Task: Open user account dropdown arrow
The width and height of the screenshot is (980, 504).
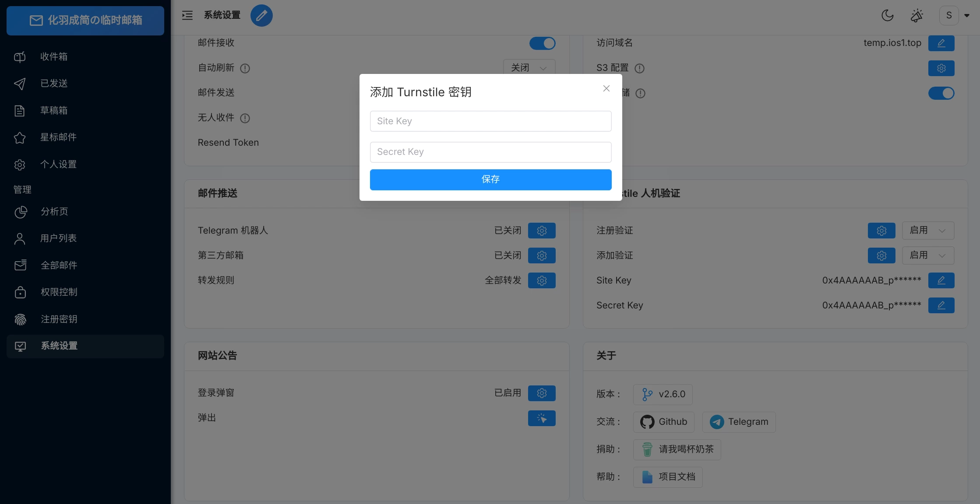Action: pos(967,16)
